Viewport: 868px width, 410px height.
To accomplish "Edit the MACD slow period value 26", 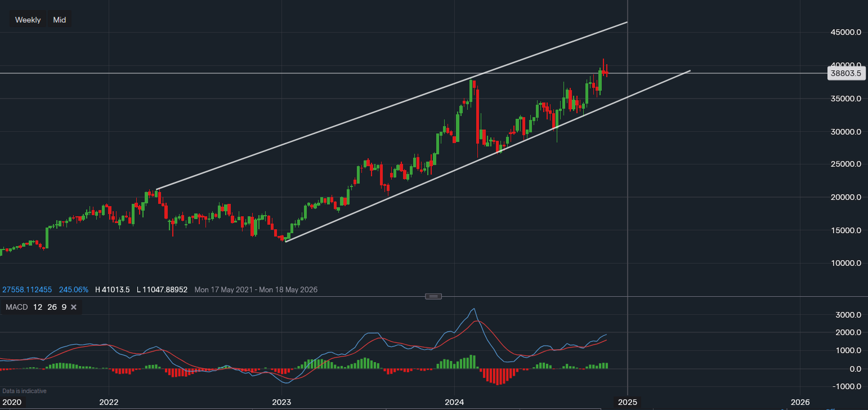I will [x=51, y=307].
